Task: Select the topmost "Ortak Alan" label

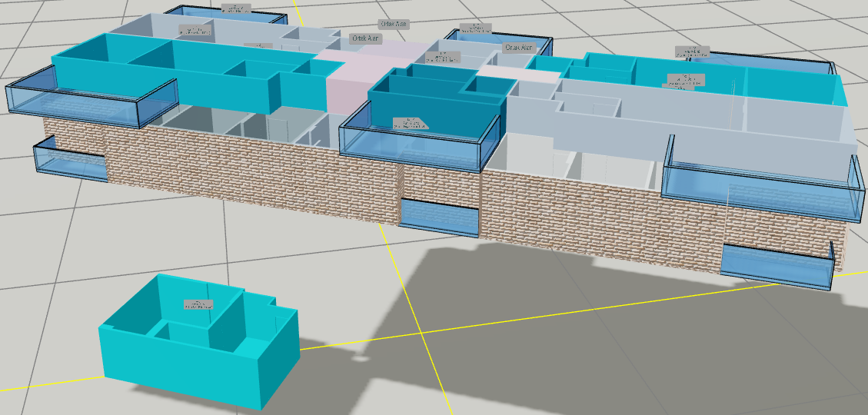Action: pyautogui.click(x=393, y=25)
